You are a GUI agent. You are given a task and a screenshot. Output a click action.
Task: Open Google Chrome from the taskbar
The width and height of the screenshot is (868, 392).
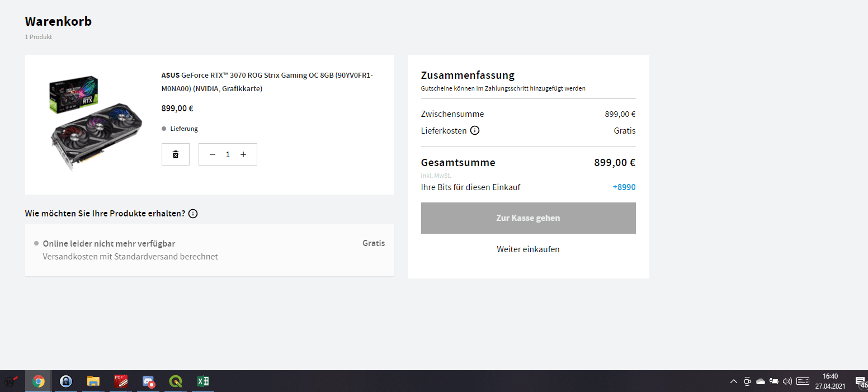pos(39,381)
